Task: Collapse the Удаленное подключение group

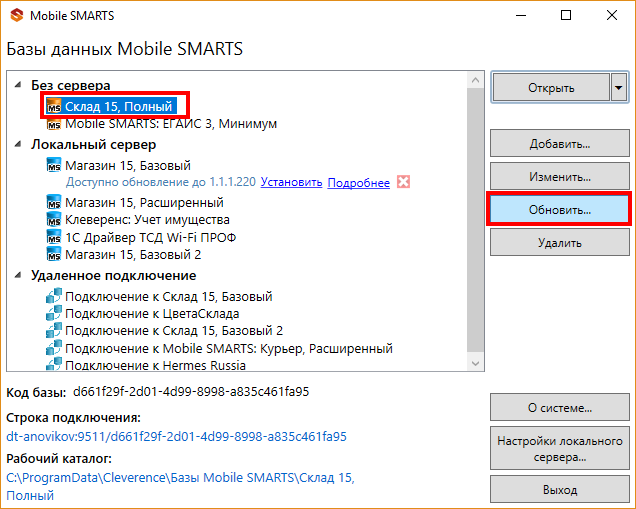Action: [x=18, y=275]
